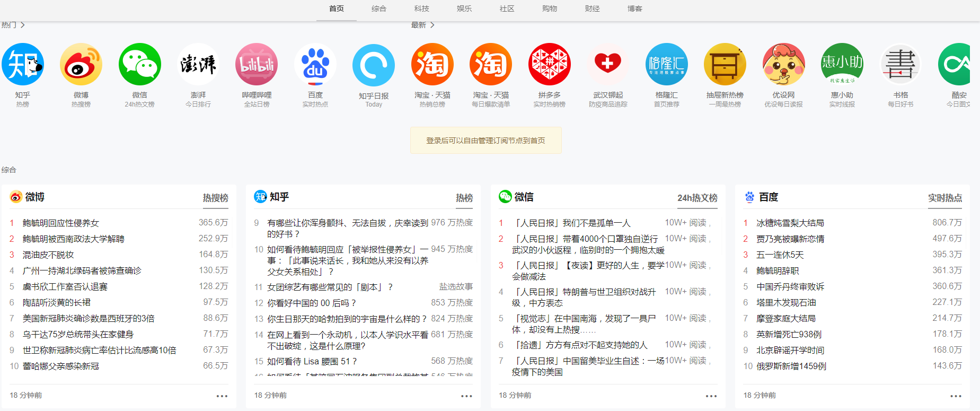Open the 武汉铆起 防疫商品追踪 icon
The image size is (980, 411).
pyautogui.click(x=608, y=65)
